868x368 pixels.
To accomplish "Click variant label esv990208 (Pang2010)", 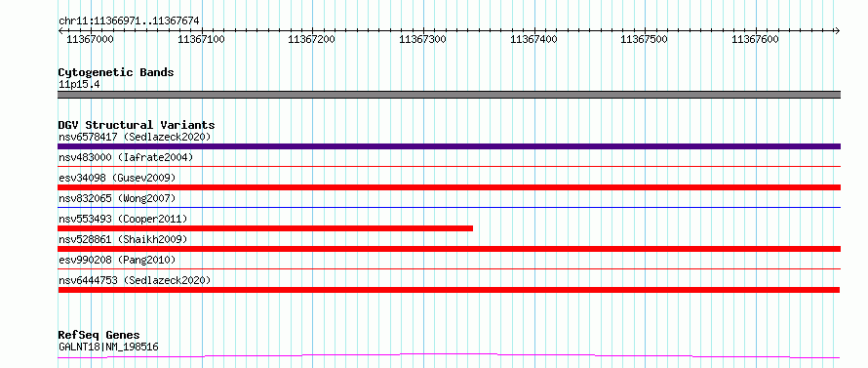I will point(117,260).
